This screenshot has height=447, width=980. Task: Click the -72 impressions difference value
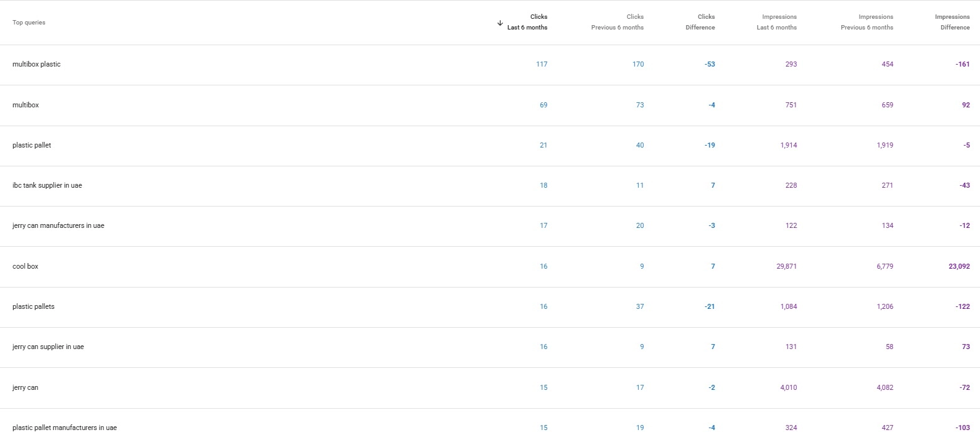click(x=964, y=387)
